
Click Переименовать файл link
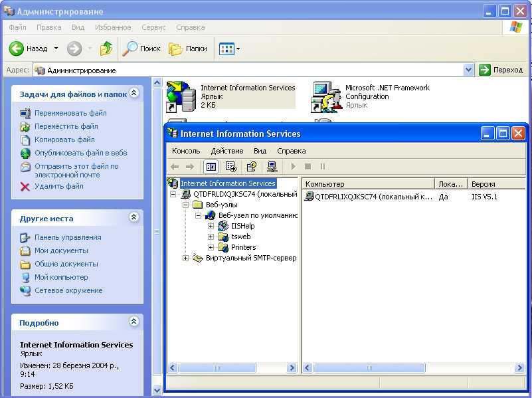point(70,113)
